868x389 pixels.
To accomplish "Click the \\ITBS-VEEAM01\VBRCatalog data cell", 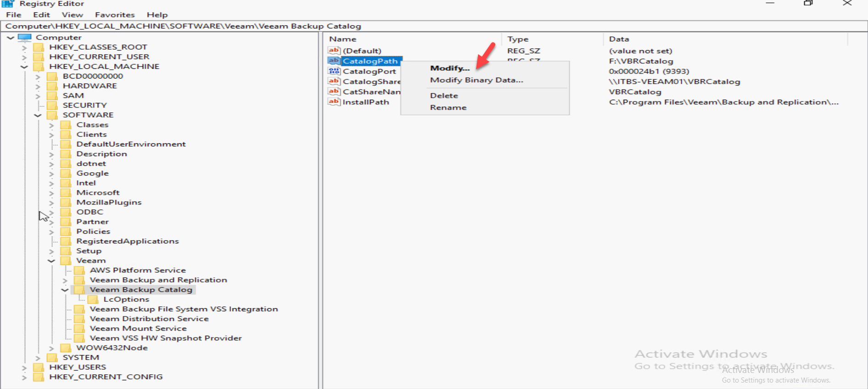I will (x=674, y=82).
